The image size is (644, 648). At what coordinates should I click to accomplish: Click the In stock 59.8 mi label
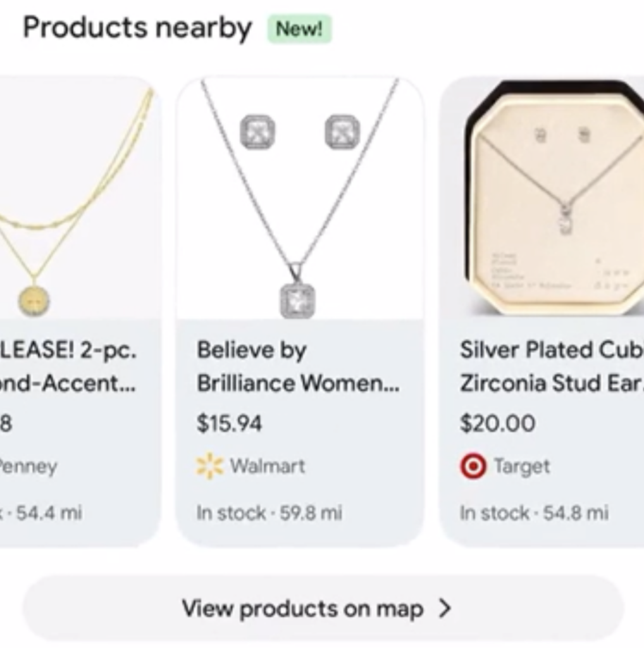(269, 513)
